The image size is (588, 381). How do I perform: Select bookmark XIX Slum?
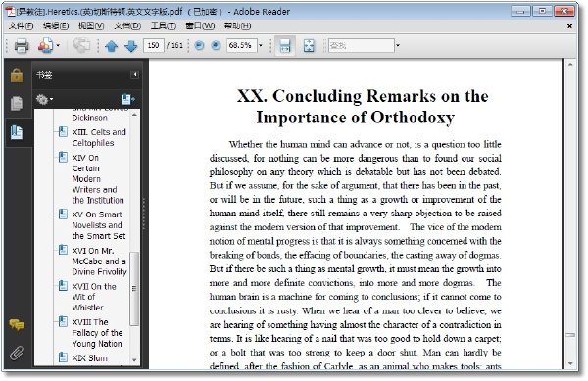[89, 358]
